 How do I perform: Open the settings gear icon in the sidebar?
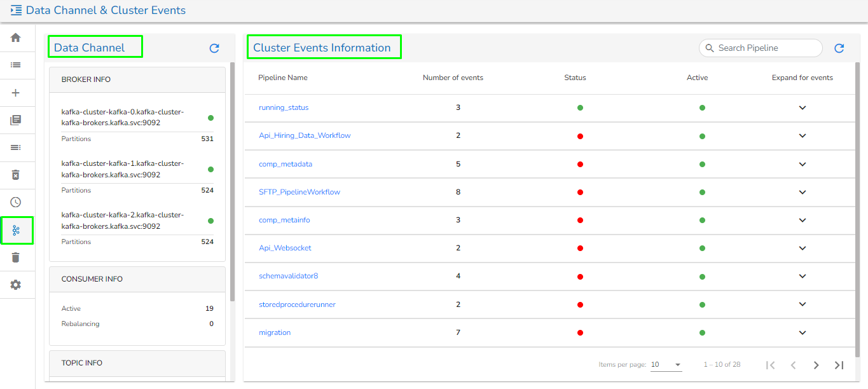pyautogui.click(x=16, y=285)
